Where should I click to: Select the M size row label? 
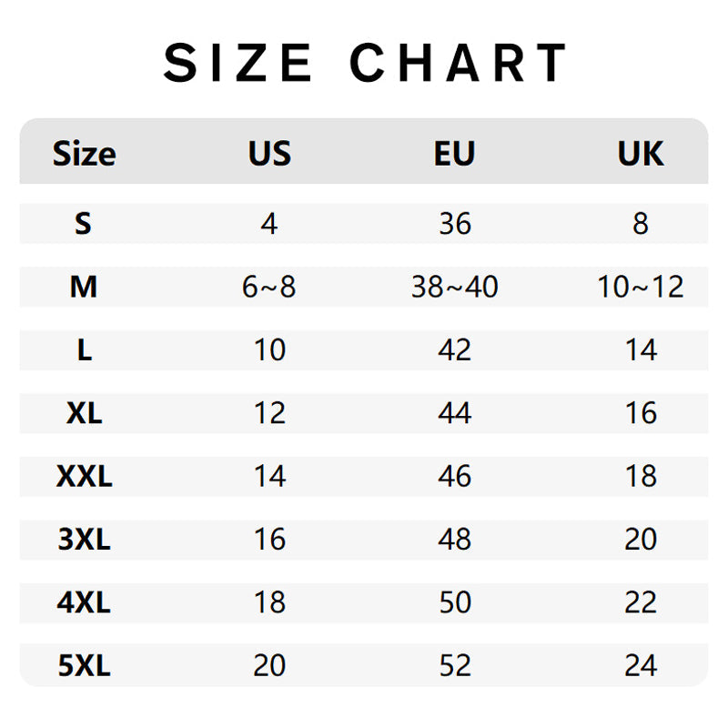84,288
